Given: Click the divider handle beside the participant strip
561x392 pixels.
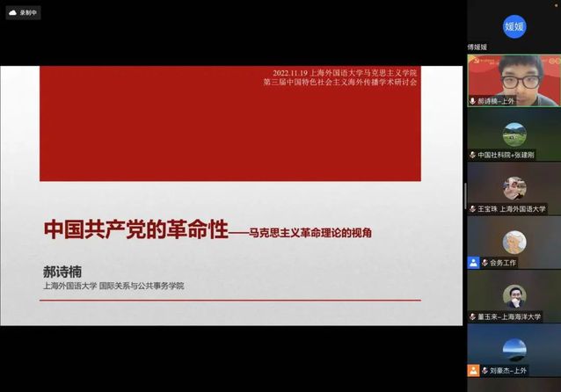Looking at the screenshot, I should click(x=464, y=195).
